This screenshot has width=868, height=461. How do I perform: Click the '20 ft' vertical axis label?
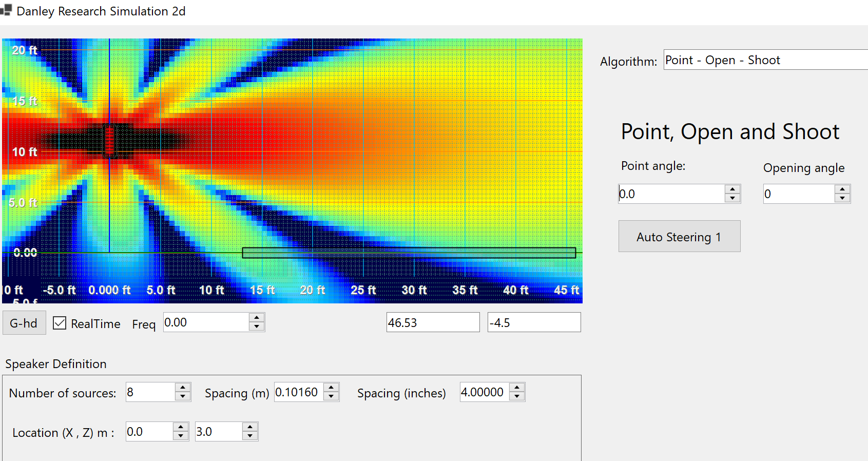click(25, 50)
